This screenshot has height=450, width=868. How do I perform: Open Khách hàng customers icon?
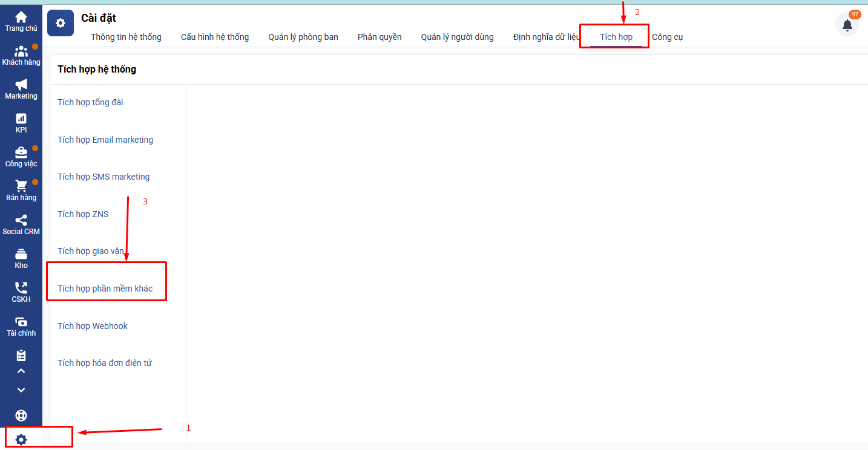pyautogui.click(x=21, y=51)
